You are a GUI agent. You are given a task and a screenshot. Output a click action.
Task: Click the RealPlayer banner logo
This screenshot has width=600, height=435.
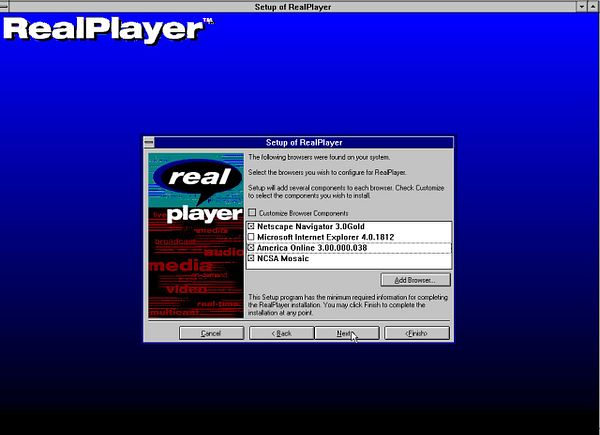(x=108, y=31)
